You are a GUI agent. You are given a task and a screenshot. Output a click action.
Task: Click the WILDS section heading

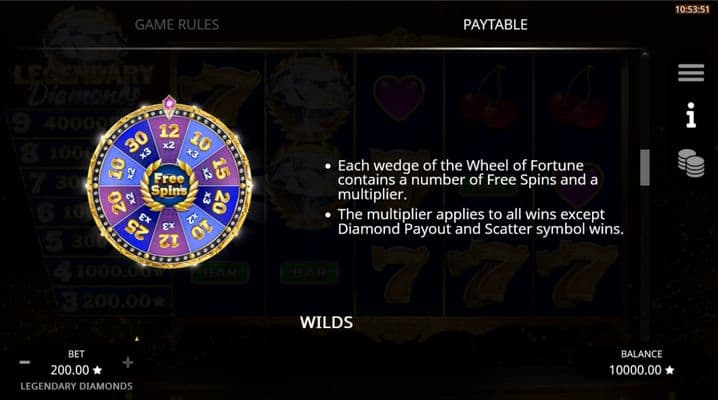pos(326,322)
